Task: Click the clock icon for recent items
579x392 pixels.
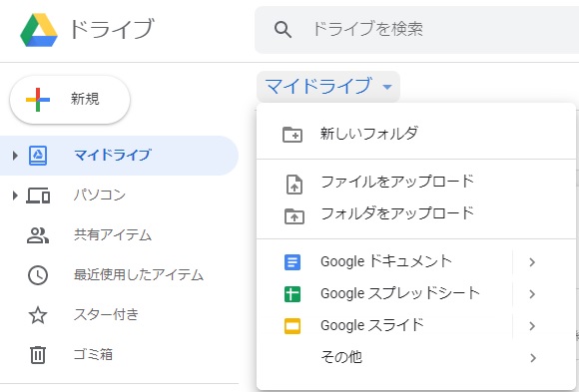Action: click(38, 275)
